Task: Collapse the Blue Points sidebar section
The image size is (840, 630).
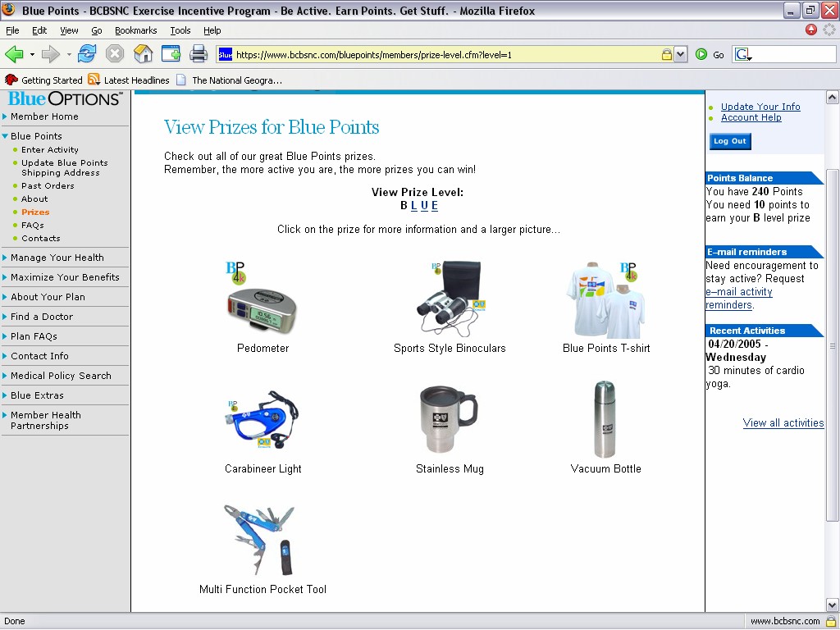Action: point(5,136)
